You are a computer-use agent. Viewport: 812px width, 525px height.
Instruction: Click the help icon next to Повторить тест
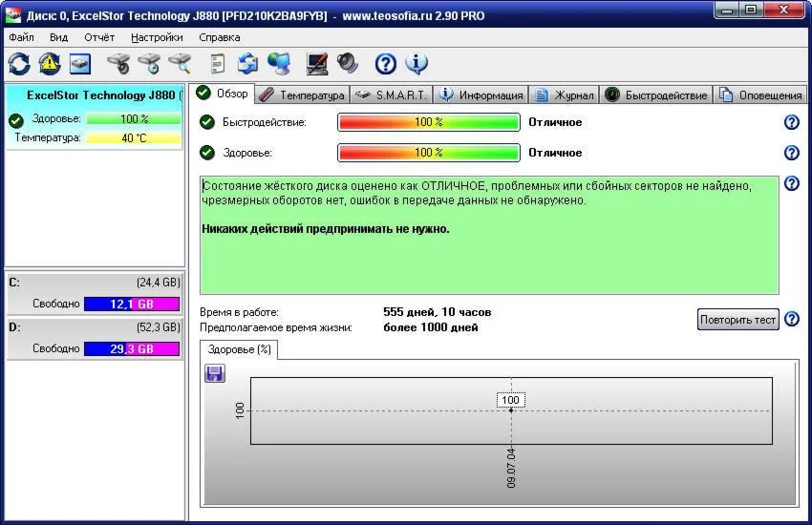791,320
